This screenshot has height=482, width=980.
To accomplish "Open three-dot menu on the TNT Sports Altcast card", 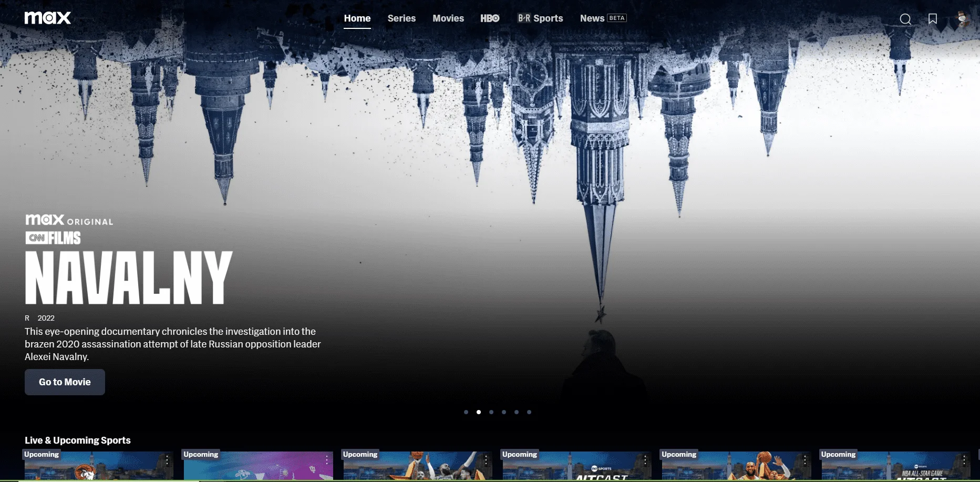I will tap(645, 460).
